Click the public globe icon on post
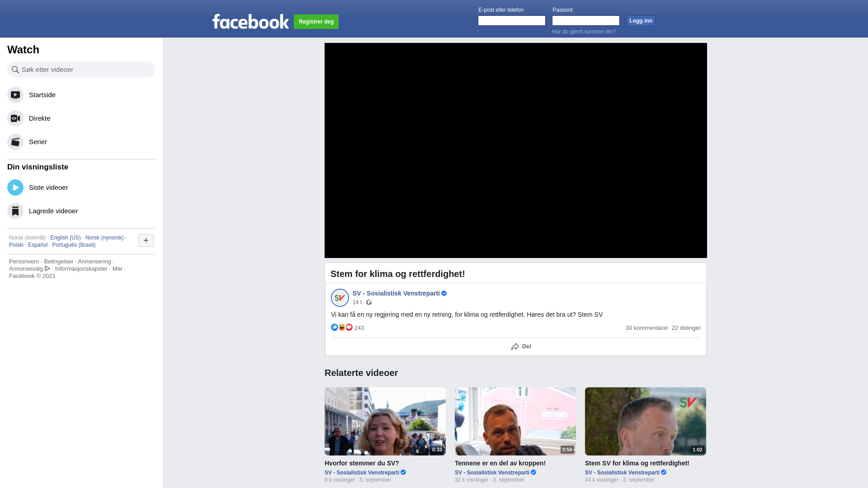This screenshot has height=488, width=868. pos(369,302)
